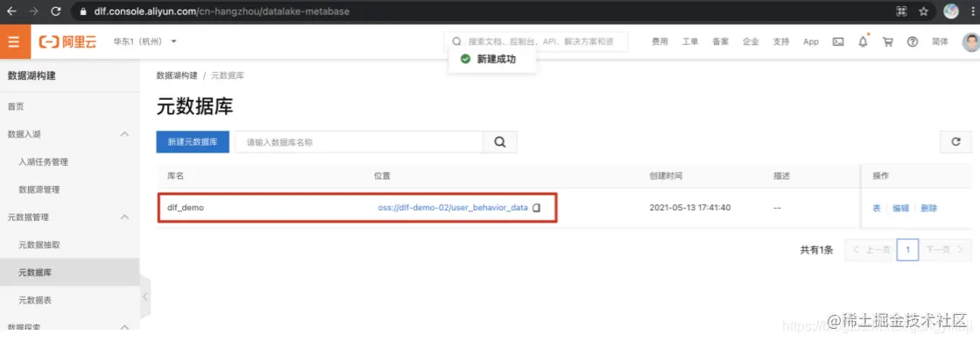Viewport: 980px width, 342px height.
Task: Open the oss://dlf-demo-02/user_behavior_data link
Action: click(453, 208)
